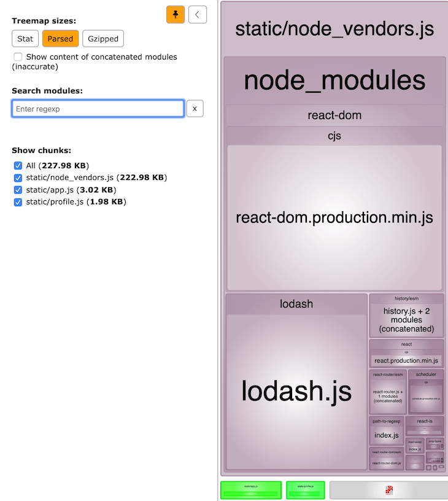Screen dimensions: 448x501
Task: Expand the react-dom group header
Action: coord(334,115)
